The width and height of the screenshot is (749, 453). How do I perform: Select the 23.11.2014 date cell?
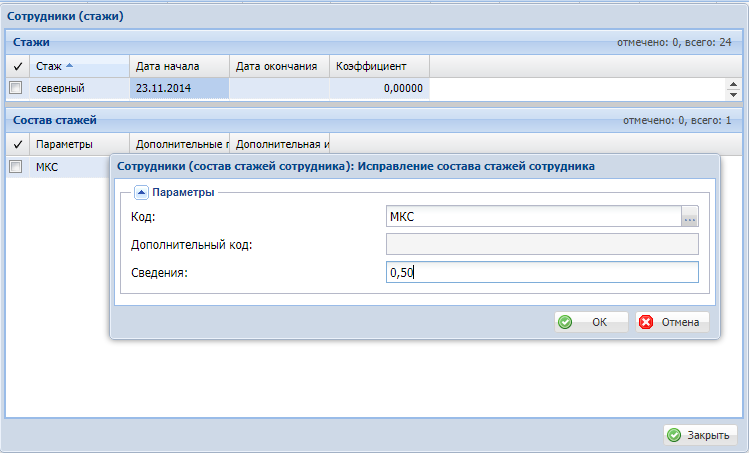pyautogui.click(x=179, y=88)
